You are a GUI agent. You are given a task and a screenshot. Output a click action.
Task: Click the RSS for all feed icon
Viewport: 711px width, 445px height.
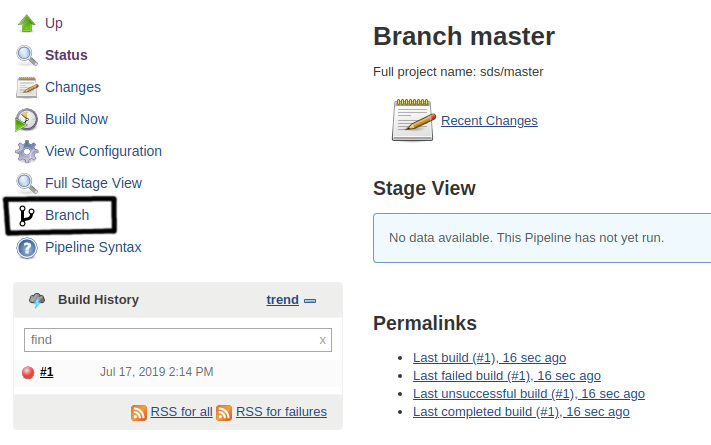[139, 413]
